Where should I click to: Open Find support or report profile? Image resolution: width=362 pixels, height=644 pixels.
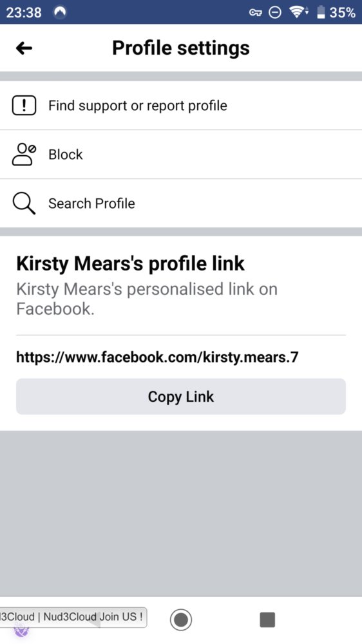(181, 106)
